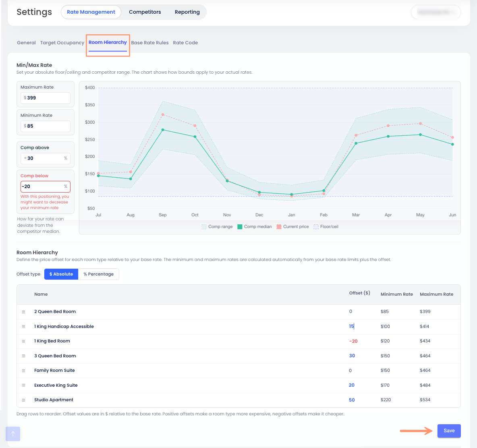Edit the Studio Apartment offset value
The width and height of the screenshot is (477, 448).
[352, 400]
